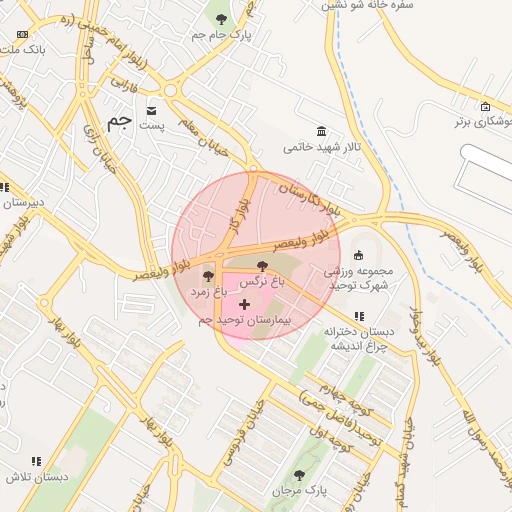Select the park tree icon for پارک جام جم
This screenshot has width=512, height=512.
(x=221, y=20)
